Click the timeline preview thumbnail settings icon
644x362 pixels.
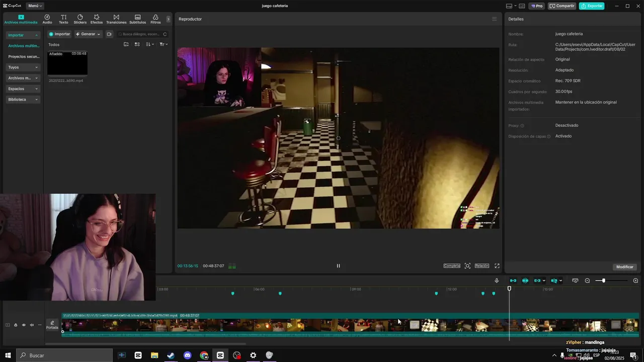[x=575, y=281]
